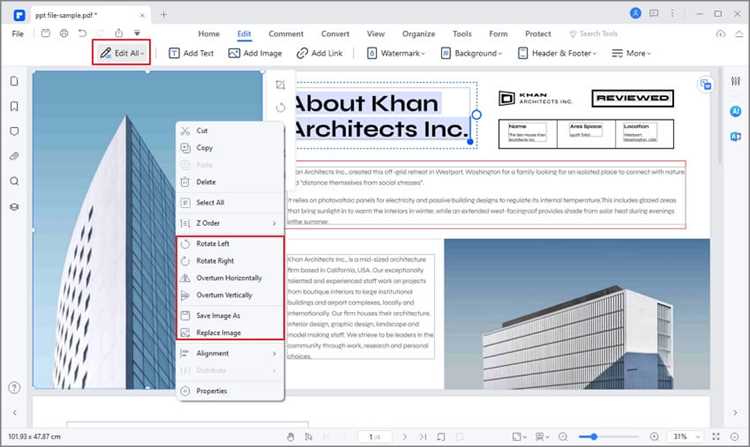
Task: Adjust the zoom slider handle
Action: [x=594, y=436]
